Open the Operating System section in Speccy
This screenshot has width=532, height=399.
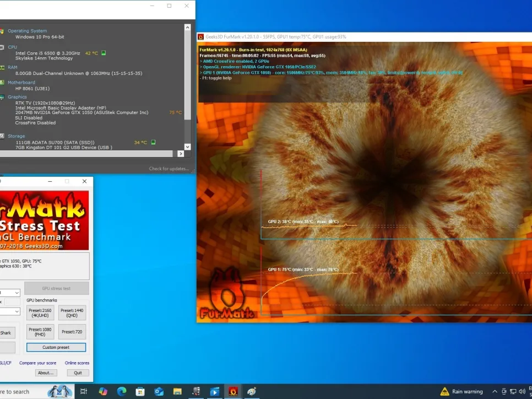pyautogui.click(x=27, y=30)
